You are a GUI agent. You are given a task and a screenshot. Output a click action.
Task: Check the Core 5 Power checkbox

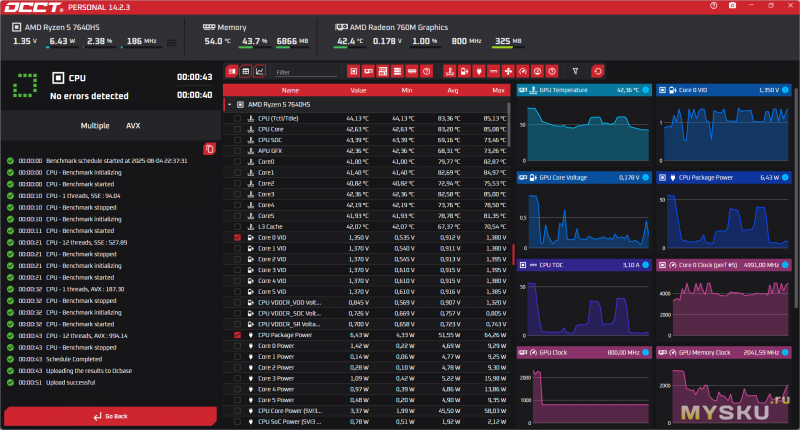(237, 400)
